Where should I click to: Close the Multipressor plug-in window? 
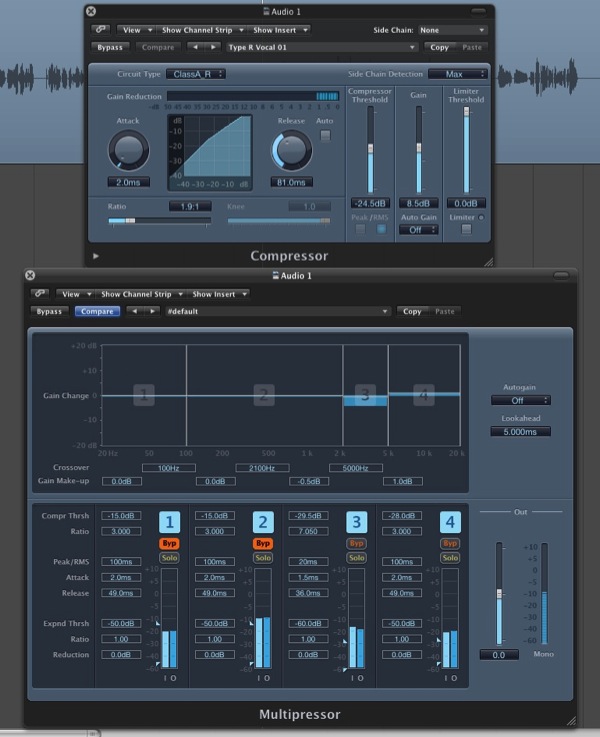[30, 275]
